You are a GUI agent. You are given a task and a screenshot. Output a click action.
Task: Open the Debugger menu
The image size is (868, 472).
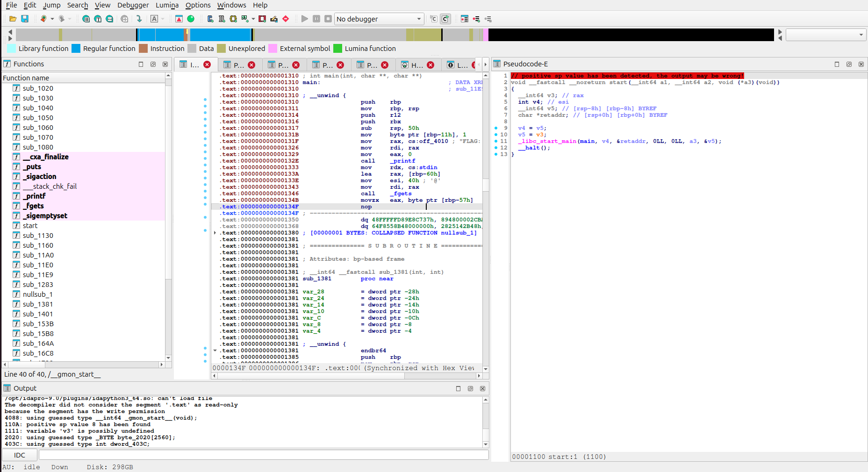(133, 5)
